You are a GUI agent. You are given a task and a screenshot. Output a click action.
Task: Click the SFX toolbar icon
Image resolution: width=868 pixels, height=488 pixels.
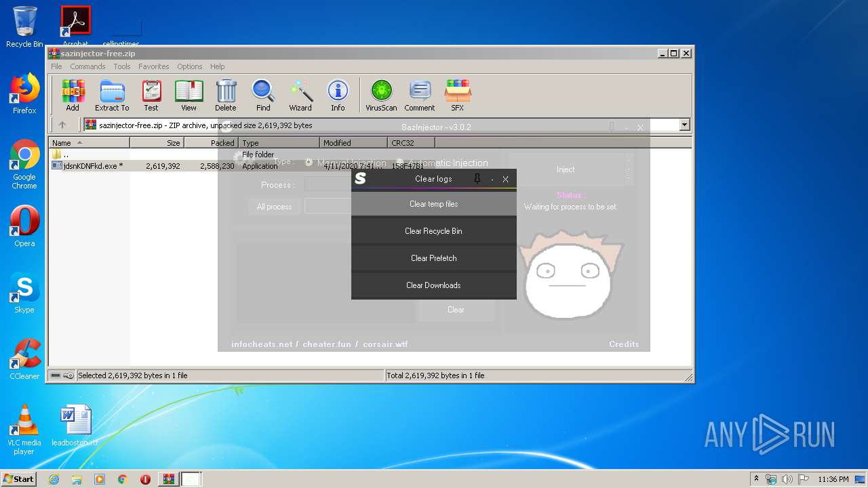click(x=458, y=96)
